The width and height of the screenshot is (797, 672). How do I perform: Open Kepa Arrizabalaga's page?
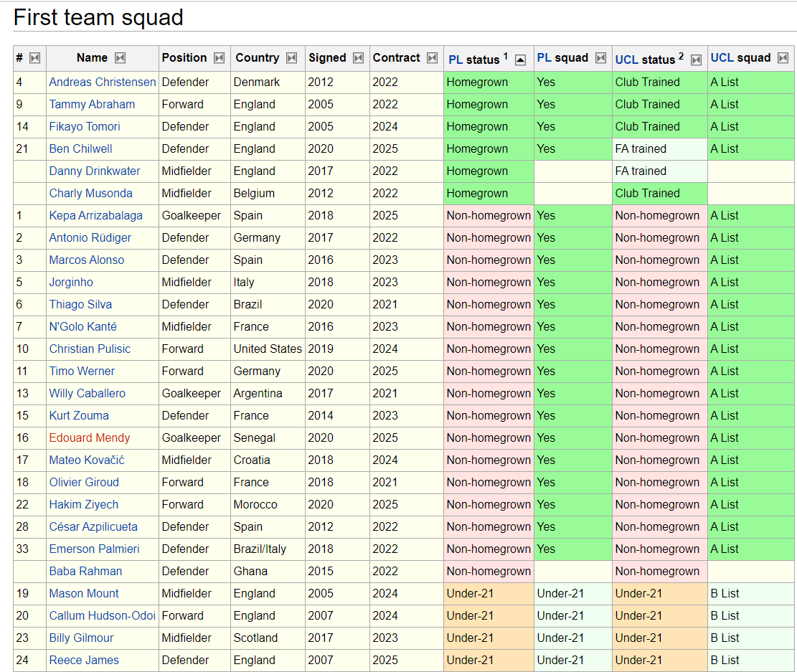[95, 216]
